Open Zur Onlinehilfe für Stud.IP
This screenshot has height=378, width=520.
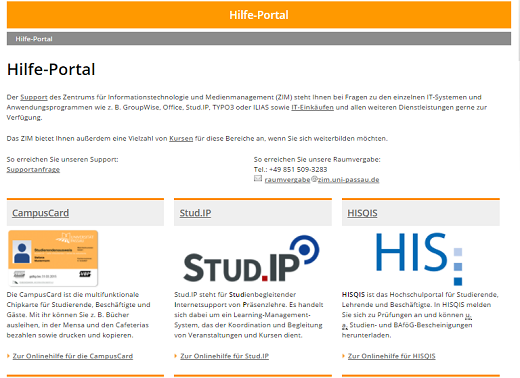click(225, 356)
